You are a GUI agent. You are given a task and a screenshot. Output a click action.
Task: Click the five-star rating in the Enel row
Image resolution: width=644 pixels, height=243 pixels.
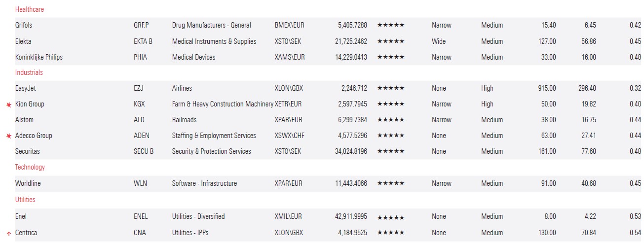pyautogui.click(x=390, y=216)
